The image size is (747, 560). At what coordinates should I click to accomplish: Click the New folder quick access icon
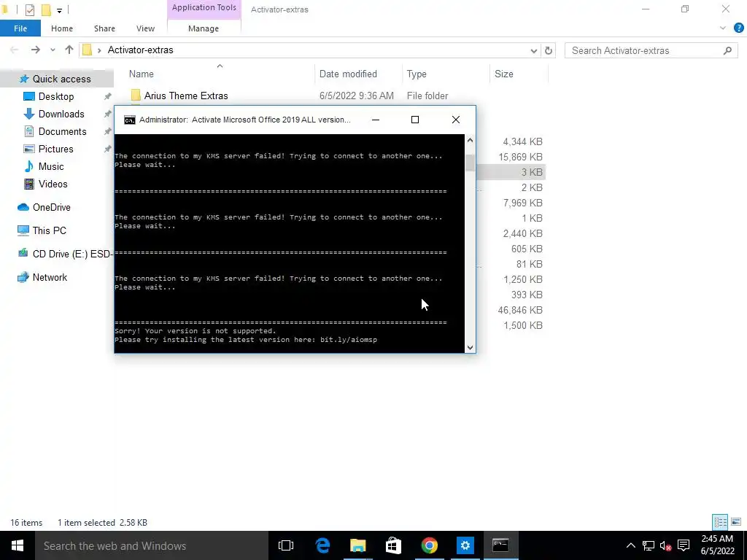pyautogui.click(x=46, y=9)
